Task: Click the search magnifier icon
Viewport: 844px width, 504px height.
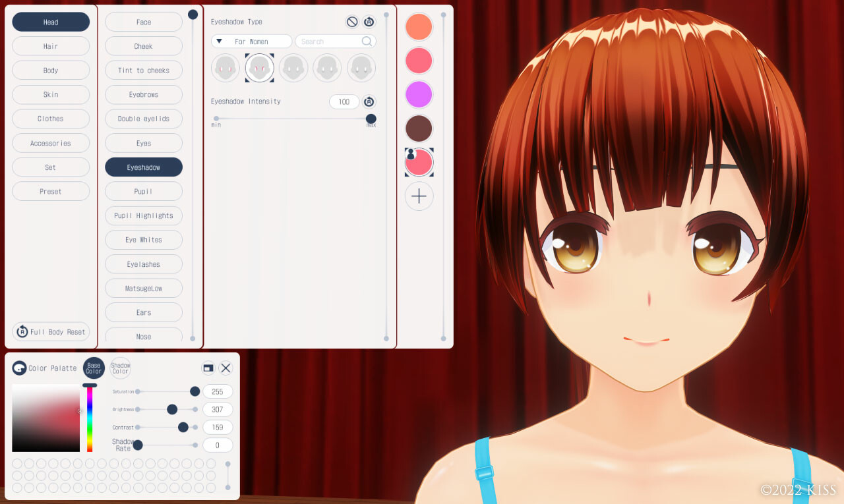Action: (x=367, y=41)
